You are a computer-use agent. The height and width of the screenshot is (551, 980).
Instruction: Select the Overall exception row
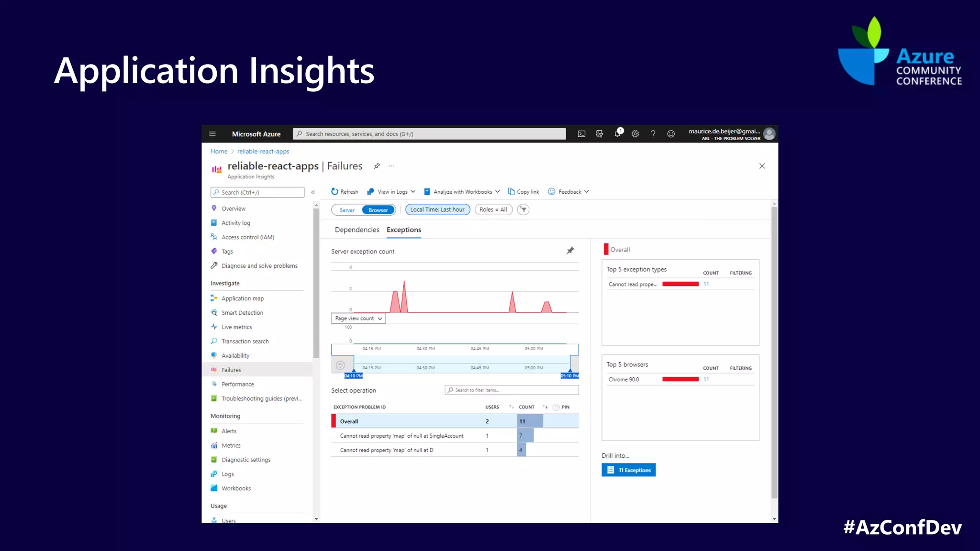click(x=455, y=421)
